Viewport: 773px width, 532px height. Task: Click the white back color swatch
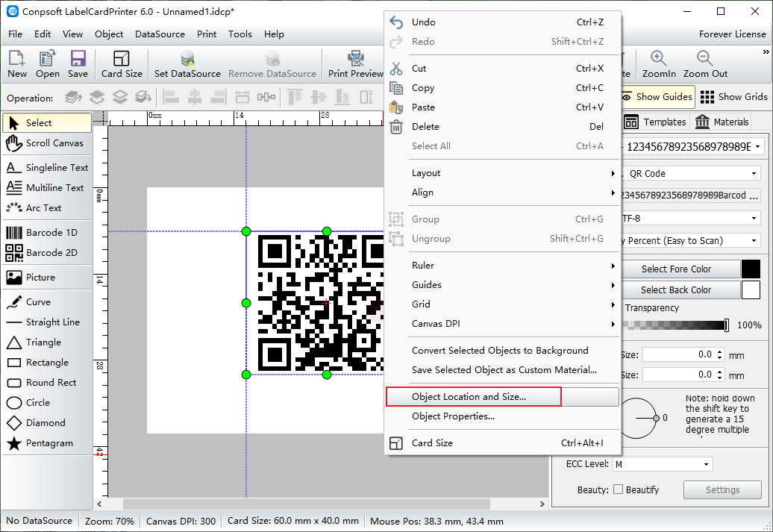coord(751,290)
